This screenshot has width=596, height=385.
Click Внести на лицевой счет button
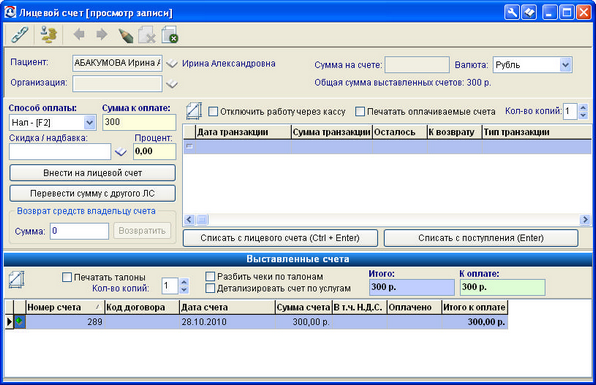[92, 173]
